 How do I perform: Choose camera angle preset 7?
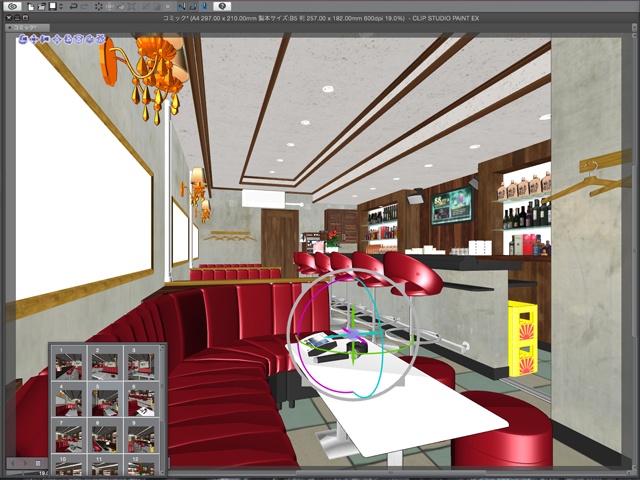coord(69,436)
